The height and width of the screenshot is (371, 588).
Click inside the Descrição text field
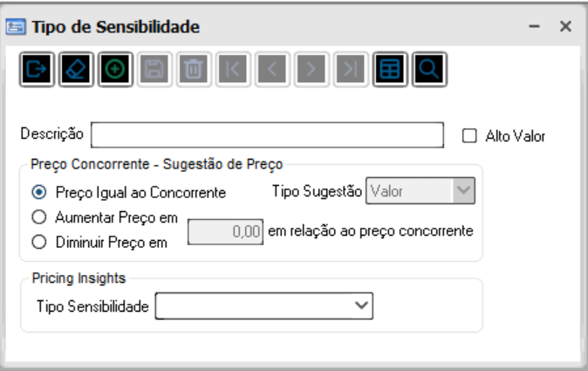268,135
